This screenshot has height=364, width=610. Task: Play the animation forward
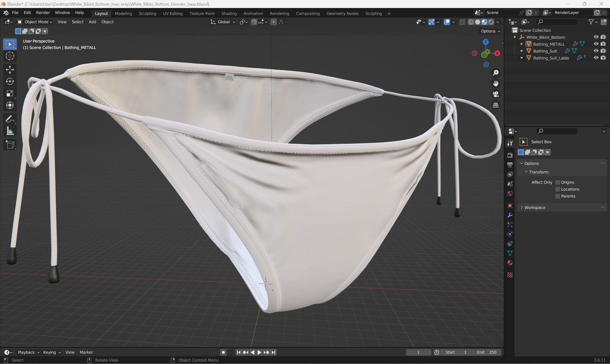[x=259, y=352]
